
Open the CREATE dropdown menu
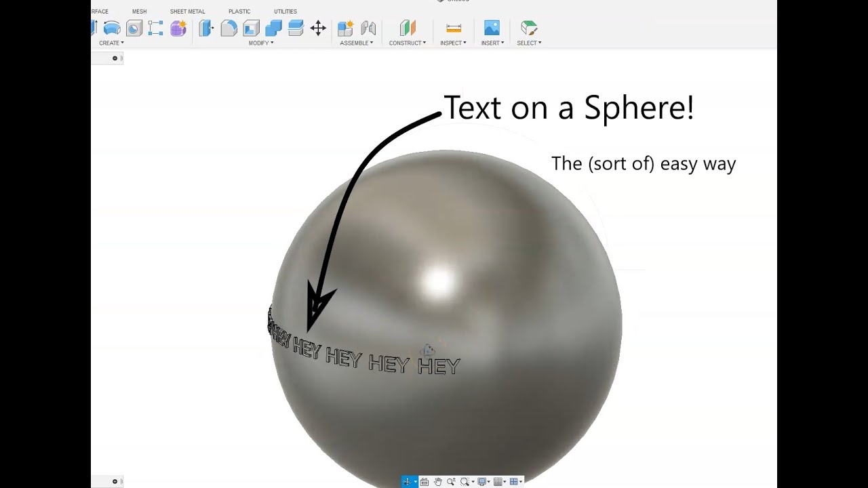coord(111,43)
